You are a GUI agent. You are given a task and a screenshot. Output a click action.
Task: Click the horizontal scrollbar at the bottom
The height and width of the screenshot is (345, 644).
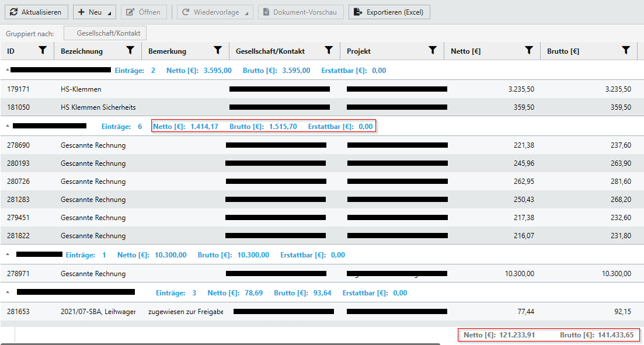point(234,343)
